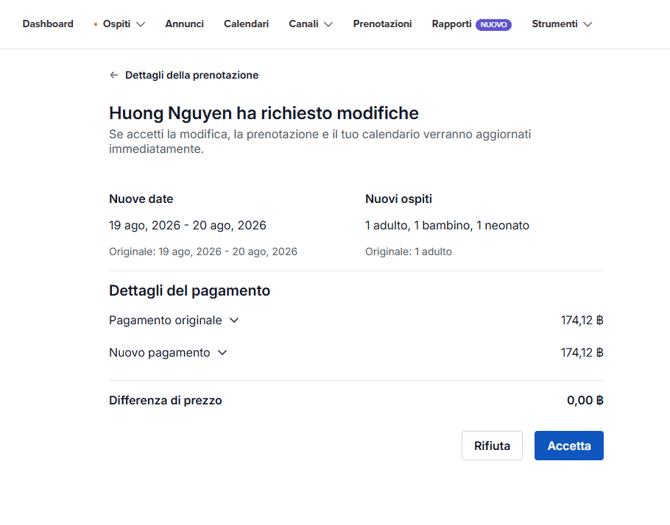
Task: Open the Canali dropdown chevron
Action: [x=327, y=24]
